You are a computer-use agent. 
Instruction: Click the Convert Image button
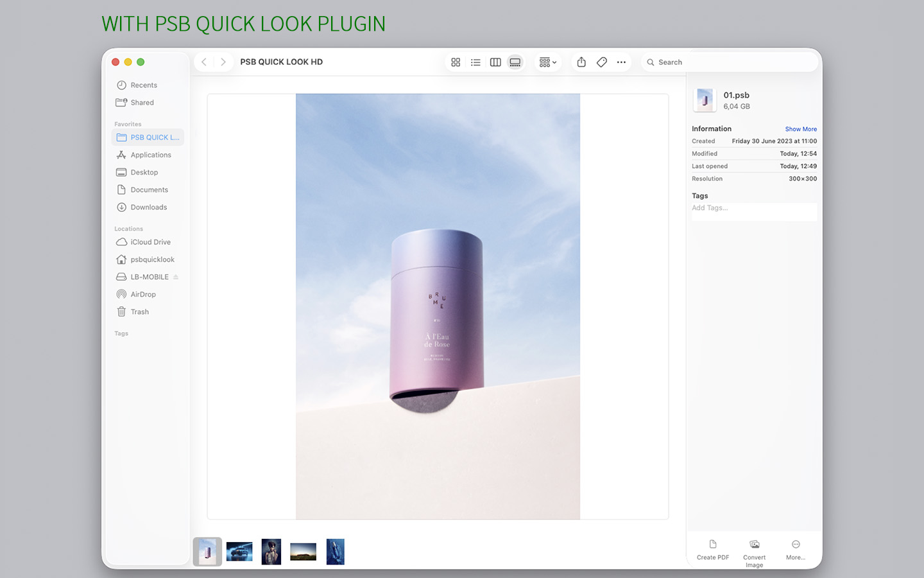tap(754, 551)
